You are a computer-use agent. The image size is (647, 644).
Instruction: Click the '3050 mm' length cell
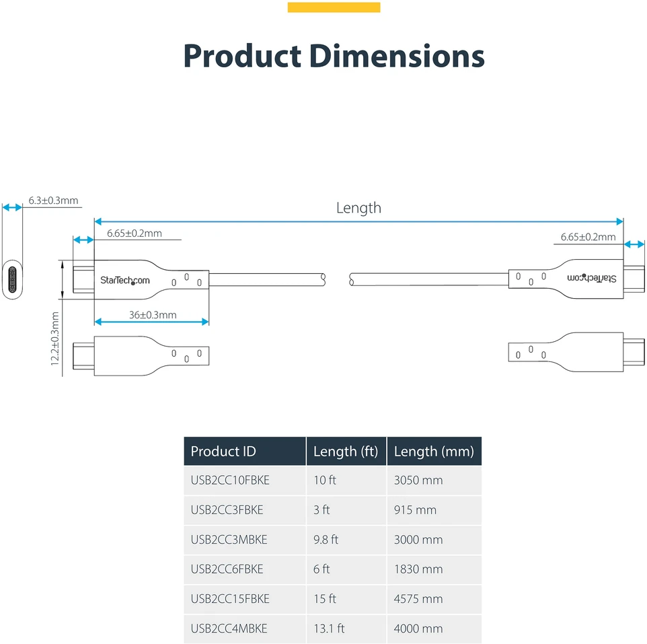point(434,480)
